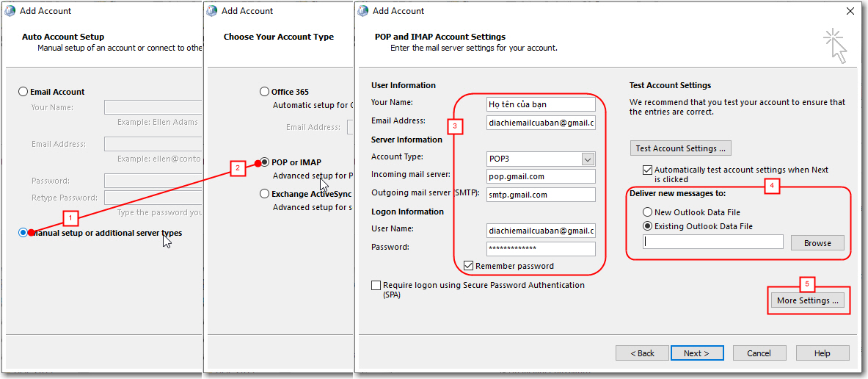The image size is (868, 379).
Task: Click Browse to pick data file
Action: point(817,243)
